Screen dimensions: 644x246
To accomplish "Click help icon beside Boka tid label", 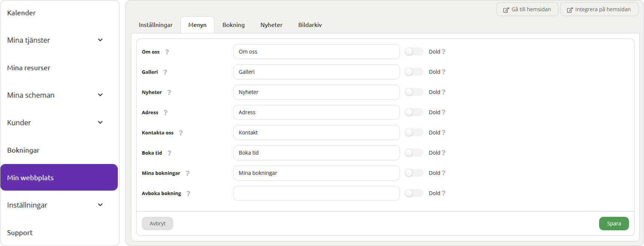I will click(x=169, y=153).
